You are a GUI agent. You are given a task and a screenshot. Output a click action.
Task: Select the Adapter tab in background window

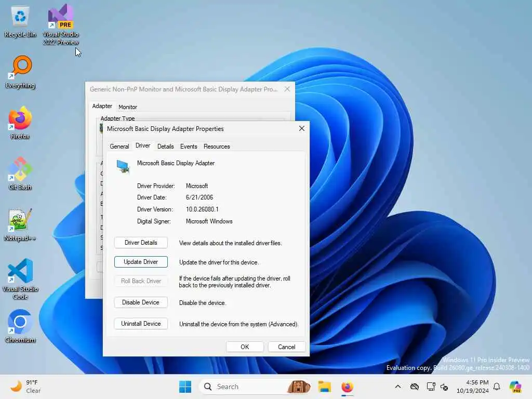102,106
